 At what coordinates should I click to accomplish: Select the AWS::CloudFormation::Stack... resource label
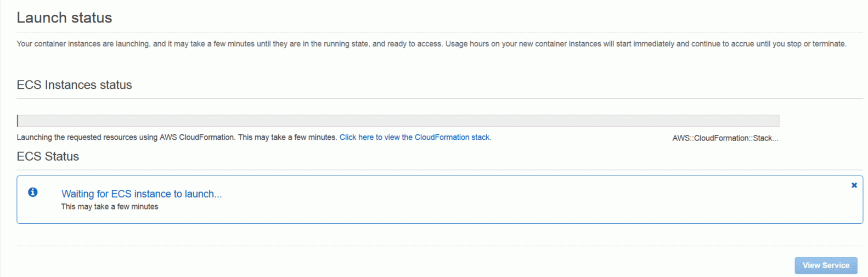pos(725,138)
